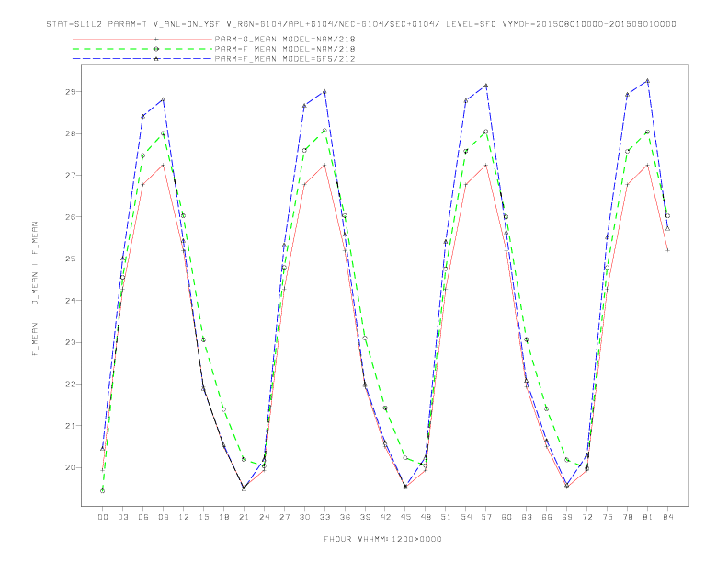Click the vertical y-axis label F_MEAN | O_MEAN | F_MEAN
The height and width of the screenshot is (563, 728).
[x=35, y=289]
